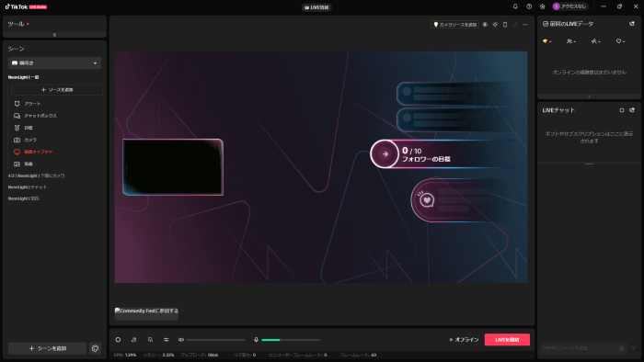Click カメラソースを追加 tip button

[454, 25]
